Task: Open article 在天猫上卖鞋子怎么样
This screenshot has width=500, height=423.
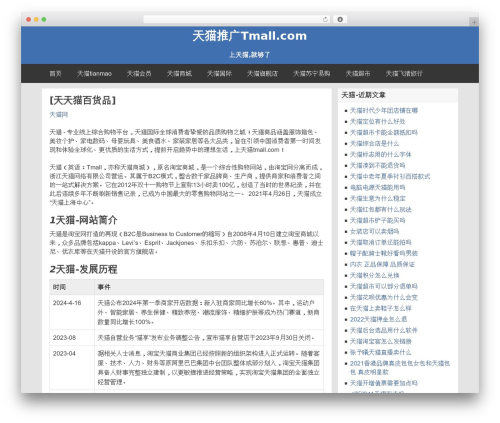Action: pos(381,308)
